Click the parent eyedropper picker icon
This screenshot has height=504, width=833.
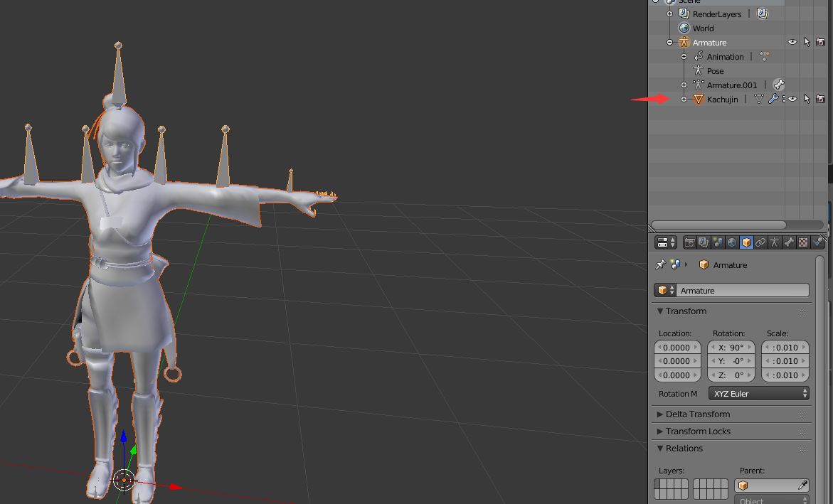[802, 486]
